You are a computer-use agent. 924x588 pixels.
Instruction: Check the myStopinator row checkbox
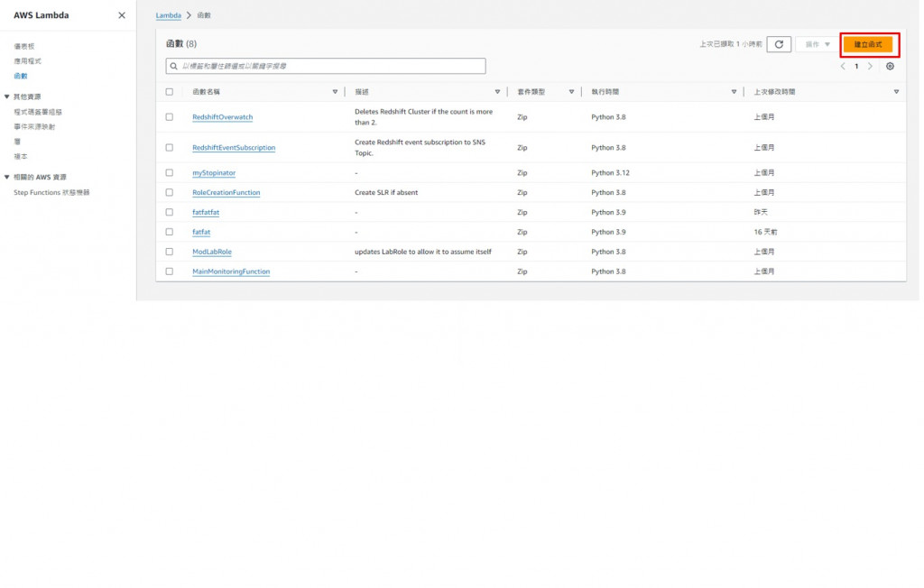coord(169,172)
